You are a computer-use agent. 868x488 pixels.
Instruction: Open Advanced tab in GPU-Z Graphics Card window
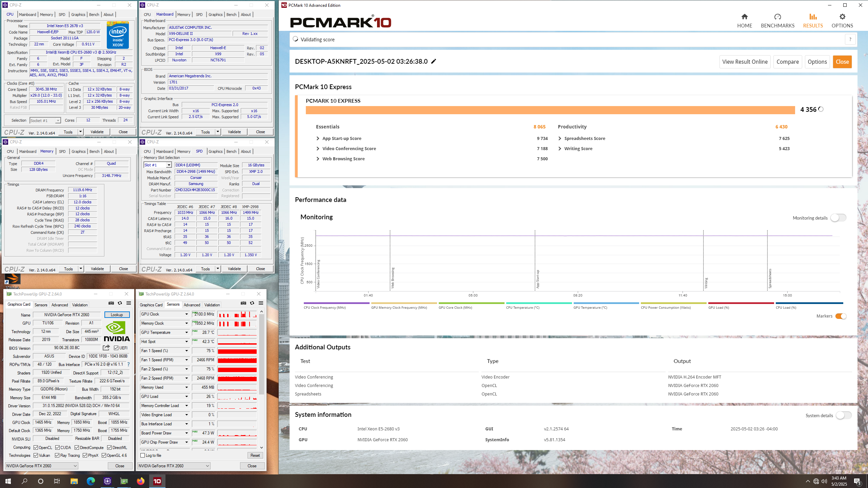coord(60,305)
